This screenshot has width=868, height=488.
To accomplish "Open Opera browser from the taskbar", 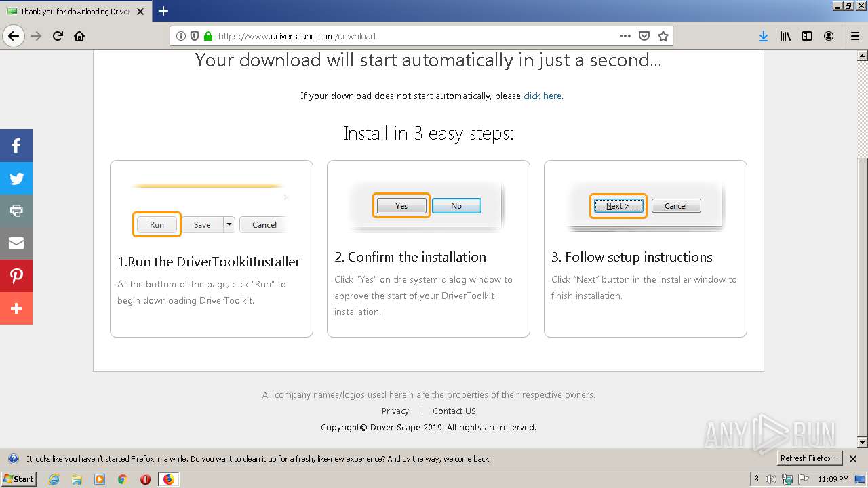I will (x=145, y=479).
